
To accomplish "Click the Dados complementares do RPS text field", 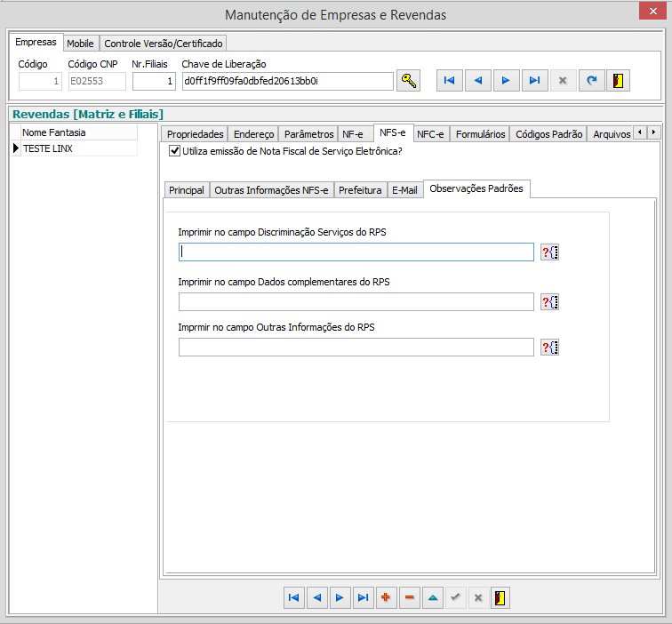I will (356, 302).
